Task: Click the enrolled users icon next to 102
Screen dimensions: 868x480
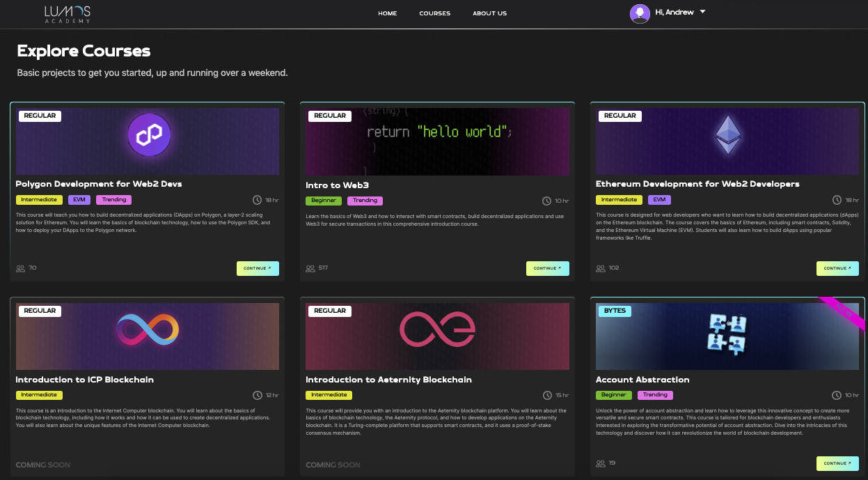Action: point(601,268)
